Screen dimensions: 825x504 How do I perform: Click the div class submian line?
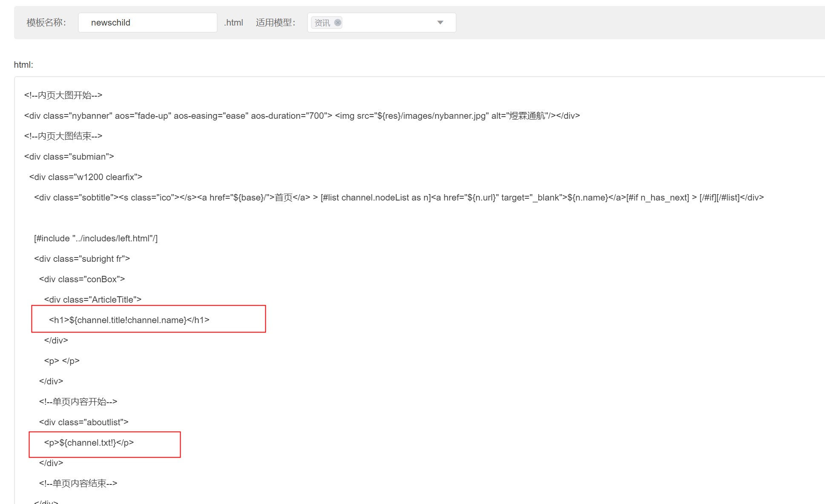69,157
